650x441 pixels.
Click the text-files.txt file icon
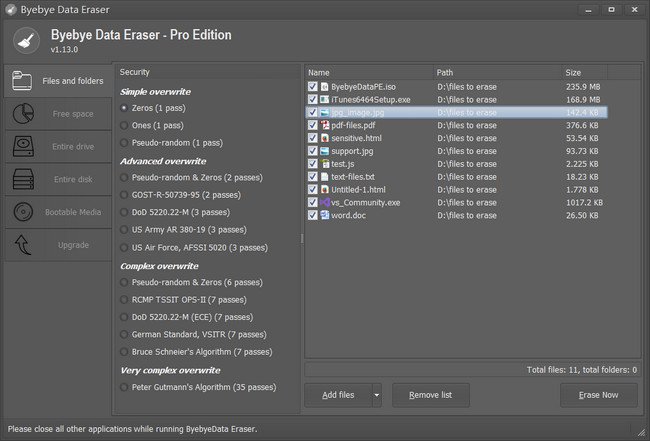[x=325, y=177]
